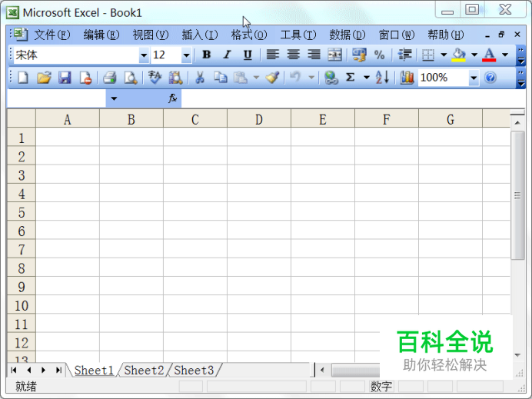This screenshot has width=532, height=399.
Task: Click the New workbook icon
Action: tap(23, 78)
